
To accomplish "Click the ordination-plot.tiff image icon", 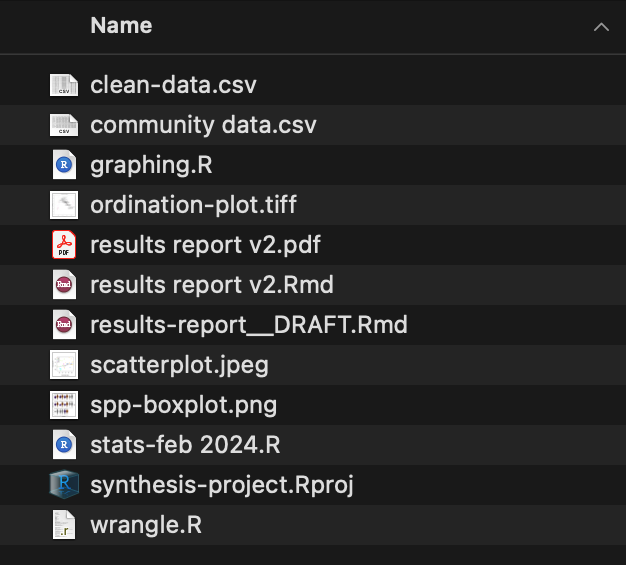I will [x=64, y=205].
